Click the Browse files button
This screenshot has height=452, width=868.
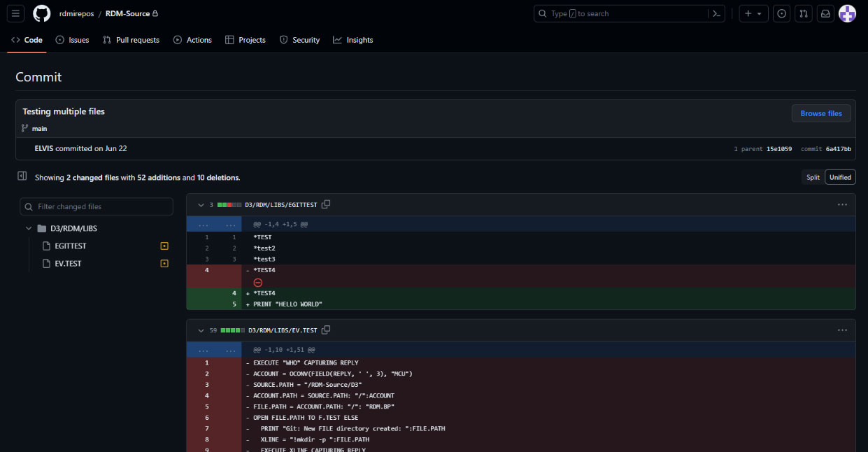coord(821,113)
